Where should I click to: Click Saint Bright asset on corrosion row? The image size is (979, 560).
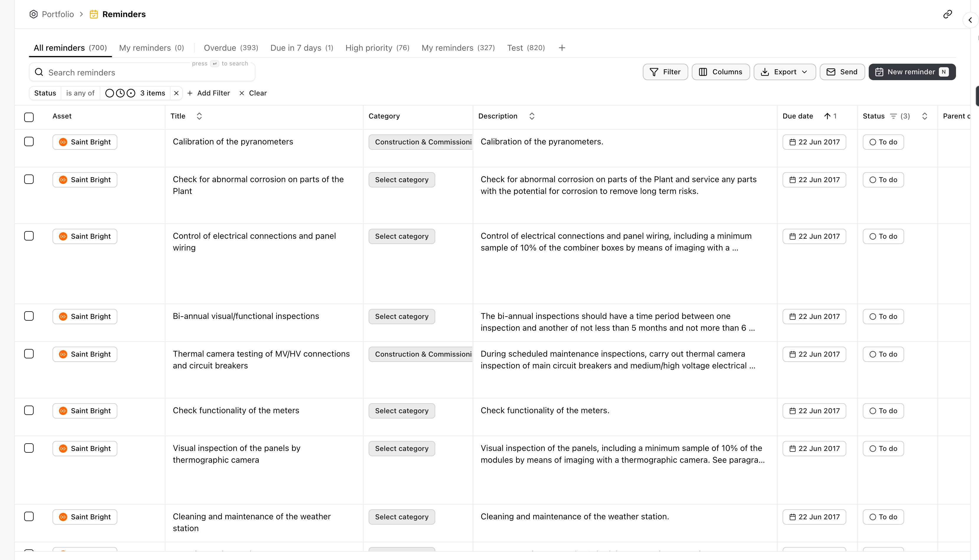(85, 179)
